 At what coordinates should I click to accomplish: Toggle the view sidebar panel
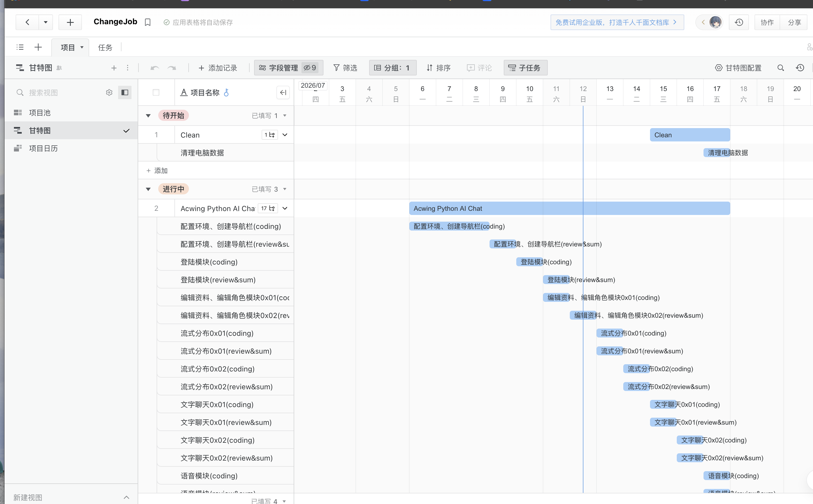point(125,93)
